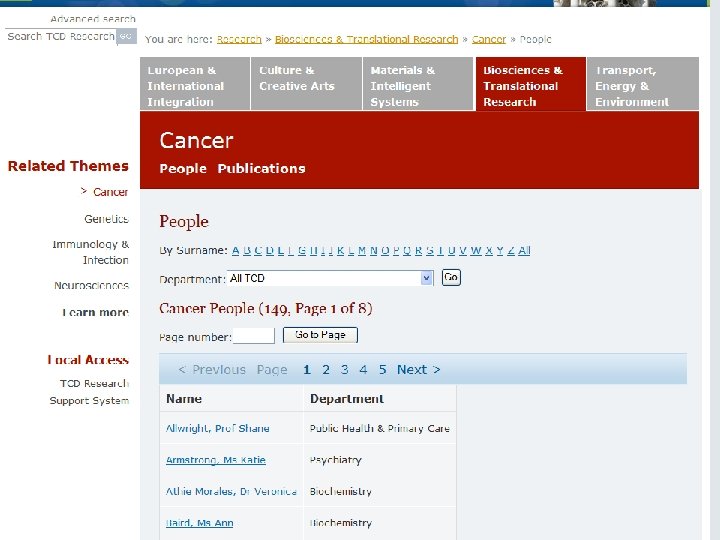Open Materials & Intelligent Systems tab

418,86
